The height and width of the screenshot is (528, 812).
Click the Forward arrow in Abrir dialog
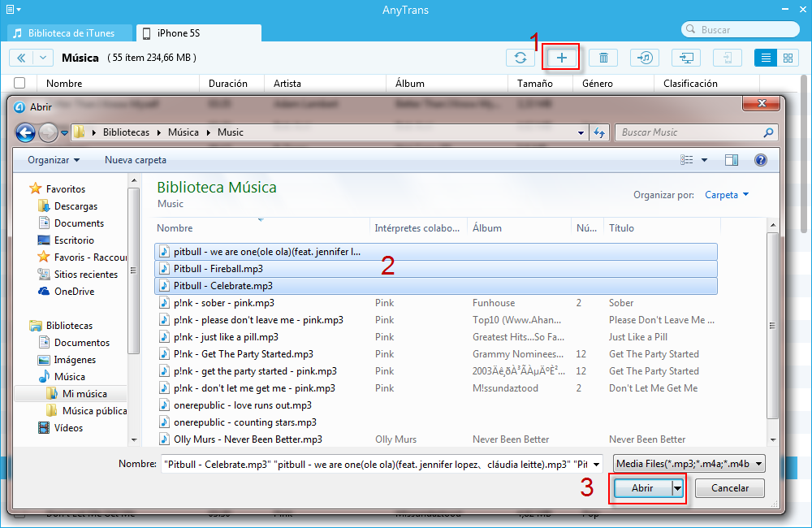[48, 132]
